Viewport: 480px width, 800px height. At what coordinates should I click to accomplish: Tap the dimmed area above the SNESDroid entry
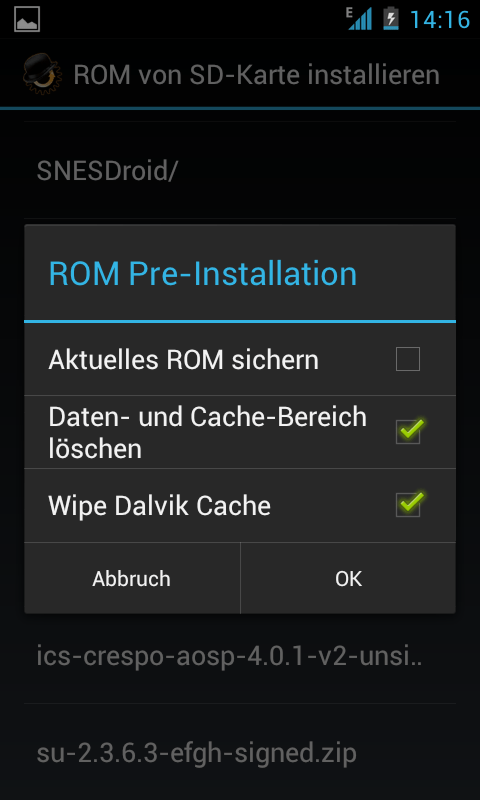pos(240,115)
